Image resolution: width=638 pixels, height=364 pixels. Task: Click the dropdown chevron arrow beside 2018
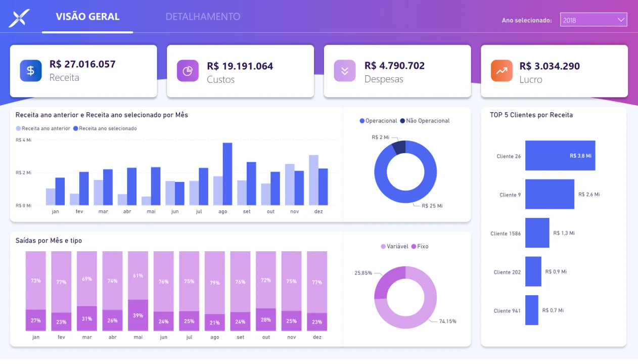621,20
